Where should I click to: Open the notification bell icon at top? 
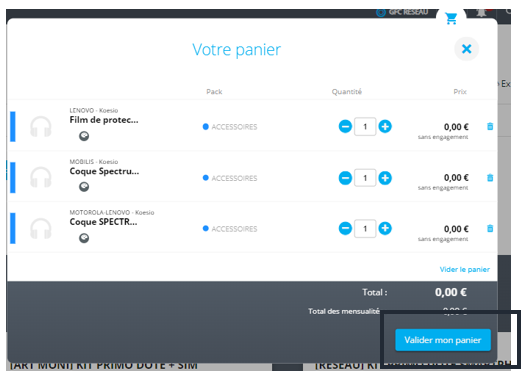pyautogui.click(x=481, y=13)
